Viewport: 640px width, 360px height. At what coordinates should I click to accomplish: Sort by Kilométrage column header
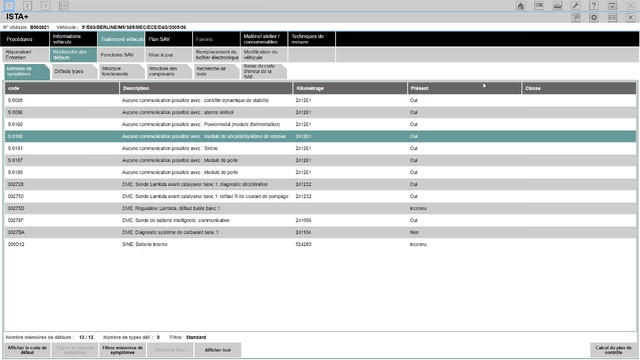(x=350, y=88)
